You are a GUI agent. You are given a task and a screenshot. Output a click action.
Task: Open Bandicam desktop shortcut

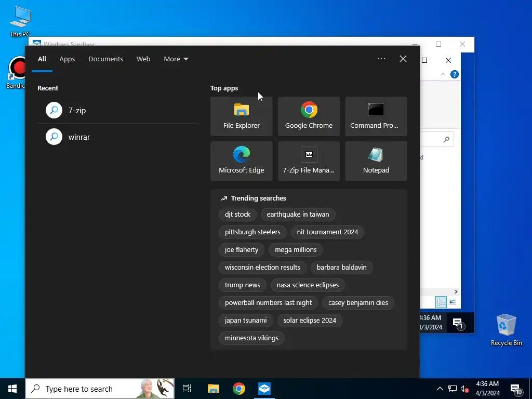click(16, 73)
